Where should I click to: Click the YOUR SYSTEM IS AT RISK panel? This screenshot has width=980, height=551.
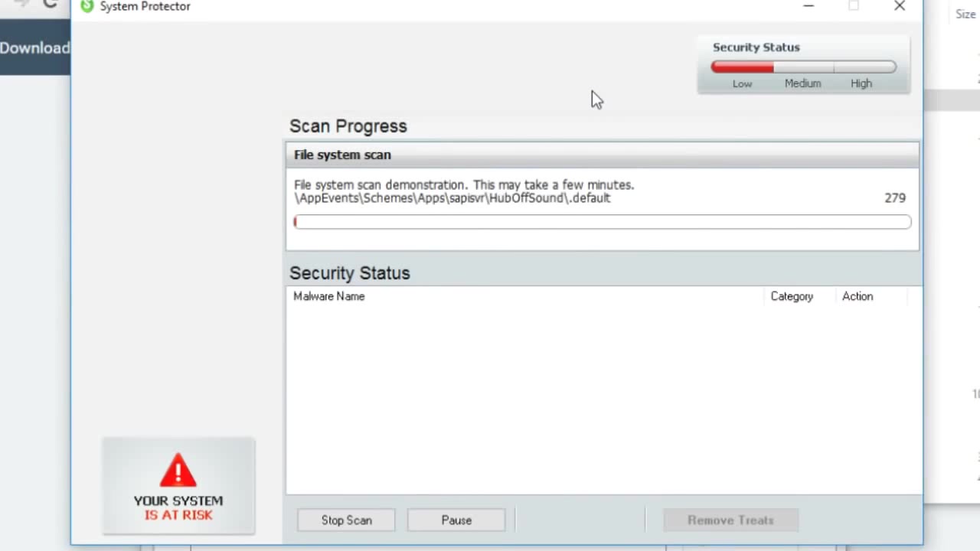pos(178,486)
